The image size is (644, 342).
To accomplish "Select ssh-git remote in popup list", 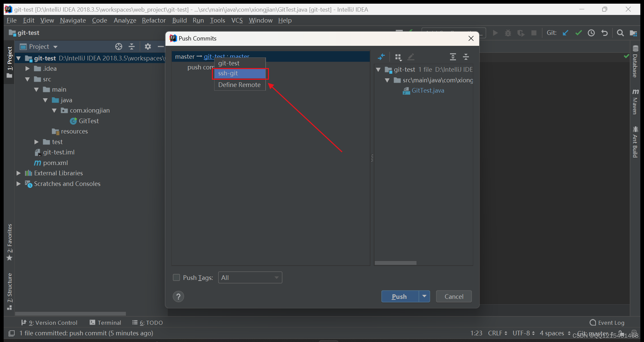I will pos(240,73).
